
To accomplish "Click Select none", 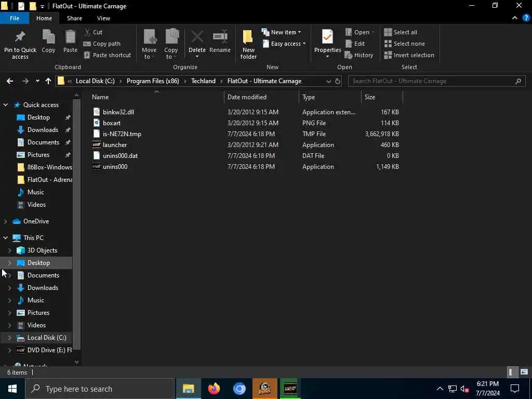I will click(404, 44).
